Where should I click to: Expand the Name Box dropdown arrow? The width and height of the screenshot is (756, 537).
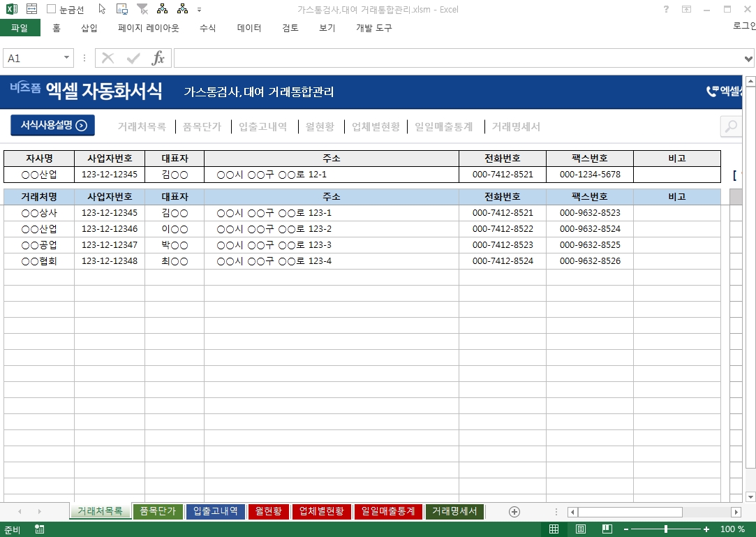[66, 58]
